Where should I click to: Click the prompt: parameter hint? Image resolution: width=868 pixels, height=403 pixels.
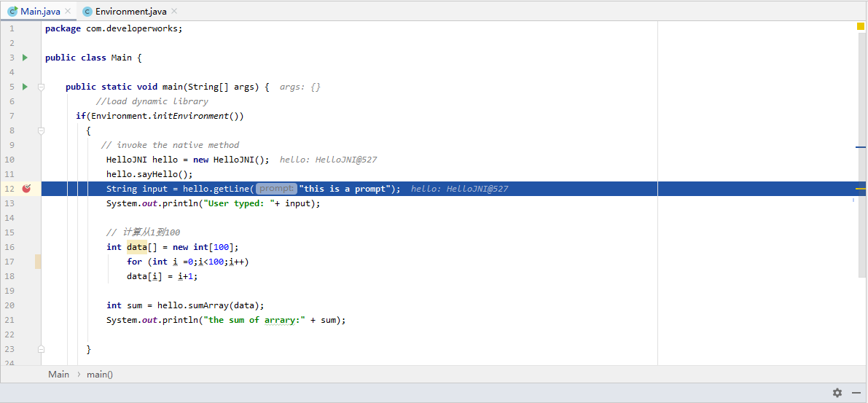(x=276, y=189)
